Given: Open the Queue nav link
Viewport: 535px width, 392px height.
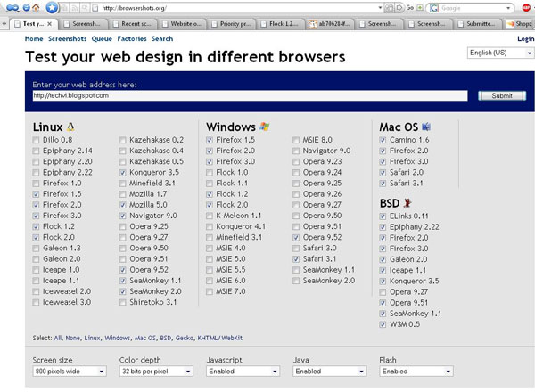Looking at the screenshot, I should tap(102, 39).
